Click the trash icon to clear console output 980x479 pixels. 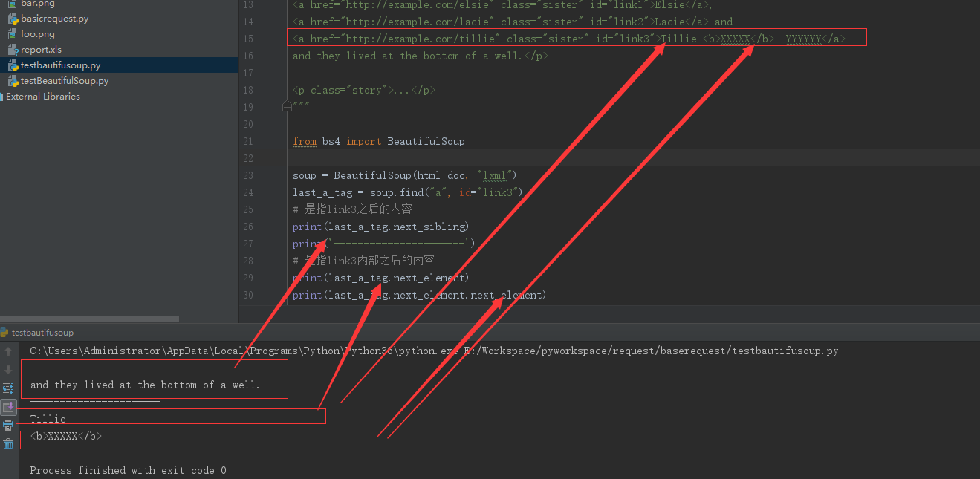tap(8, 444)
